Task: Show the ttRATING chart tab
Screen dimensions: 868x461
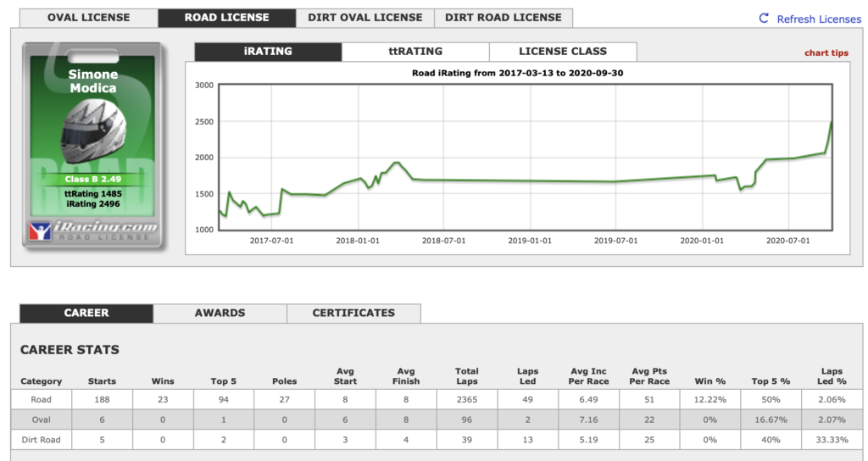Action: click(x=415, y=52)
